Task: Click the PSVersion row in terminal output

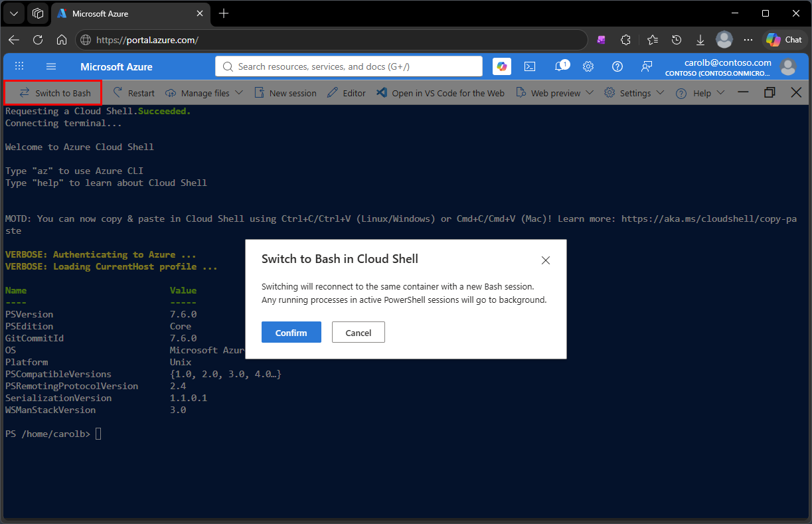Action: pyautogui.click(x=101, y=314)
